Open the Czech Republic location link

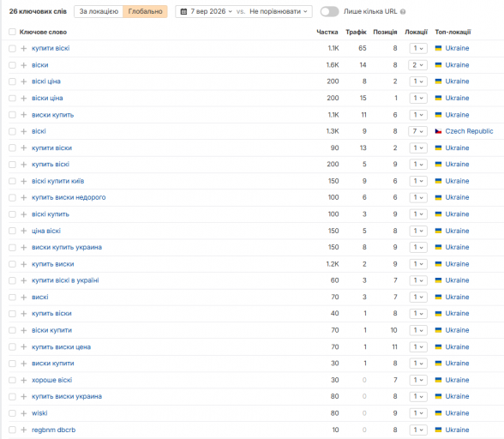(x=469, y=131)
